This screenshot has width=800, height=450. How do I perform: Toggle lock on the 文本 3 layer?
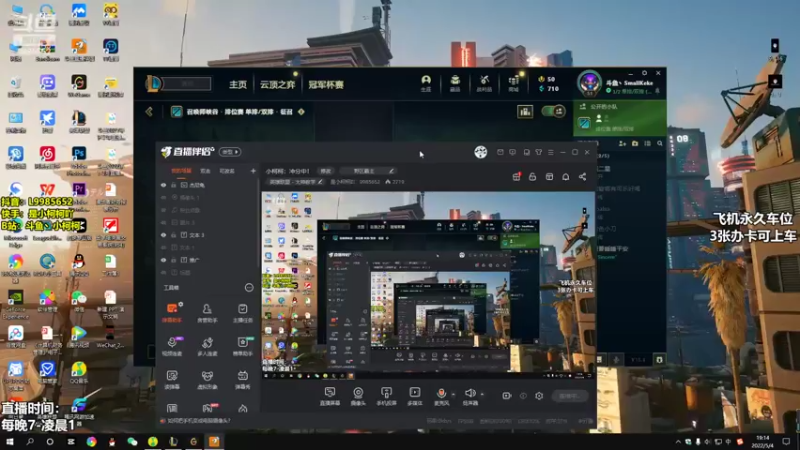[x=173, y=235]
